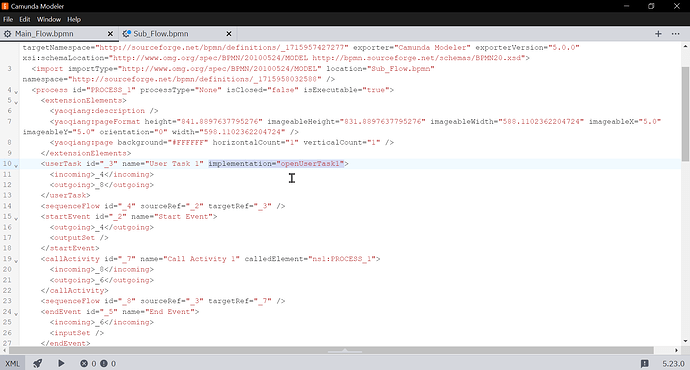
Task: Click the scroll down arrow
Action: [686, 341]
